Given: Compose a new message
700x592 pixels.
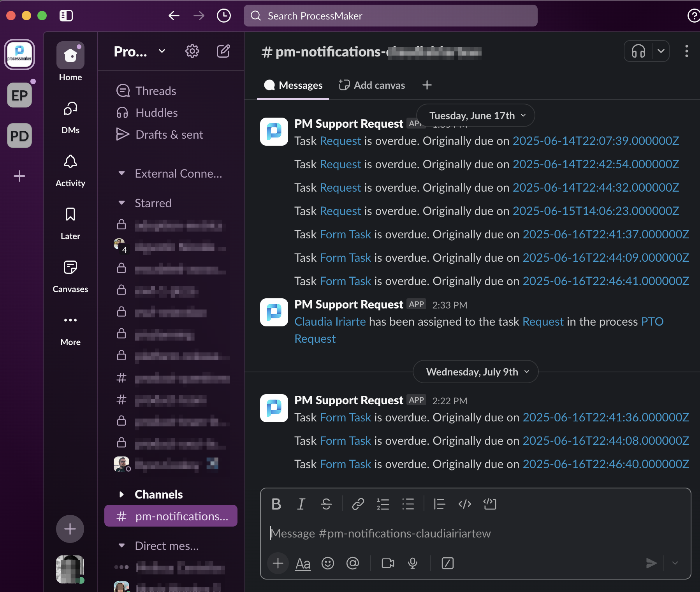Looking at the screenshot, I should (223, 51).
